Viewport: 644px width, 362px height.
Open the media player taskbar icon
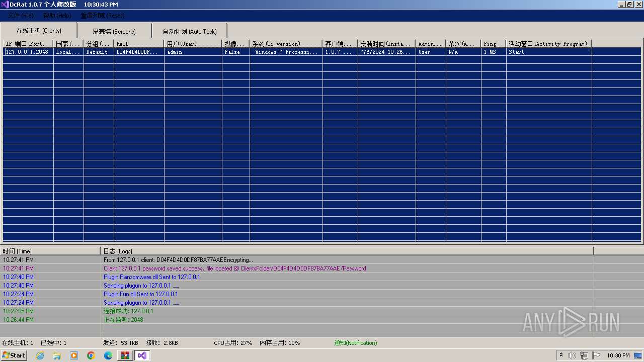(74, 355)
